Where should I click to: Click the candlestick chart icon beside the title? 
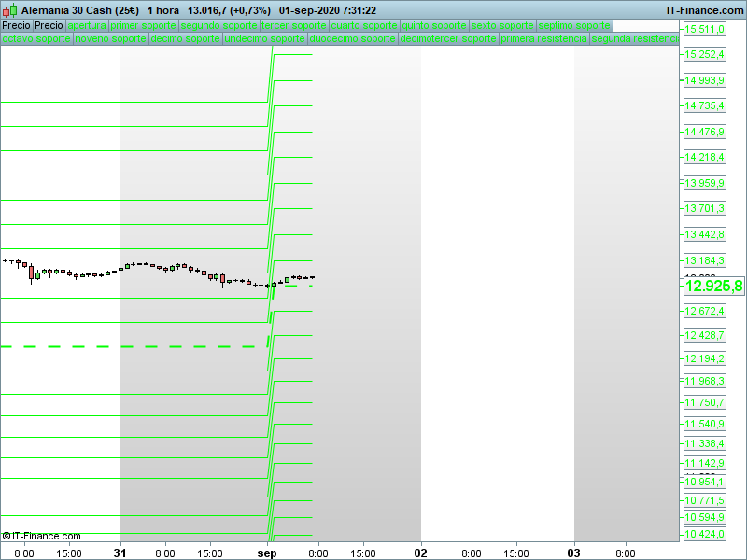pos(9,10)
